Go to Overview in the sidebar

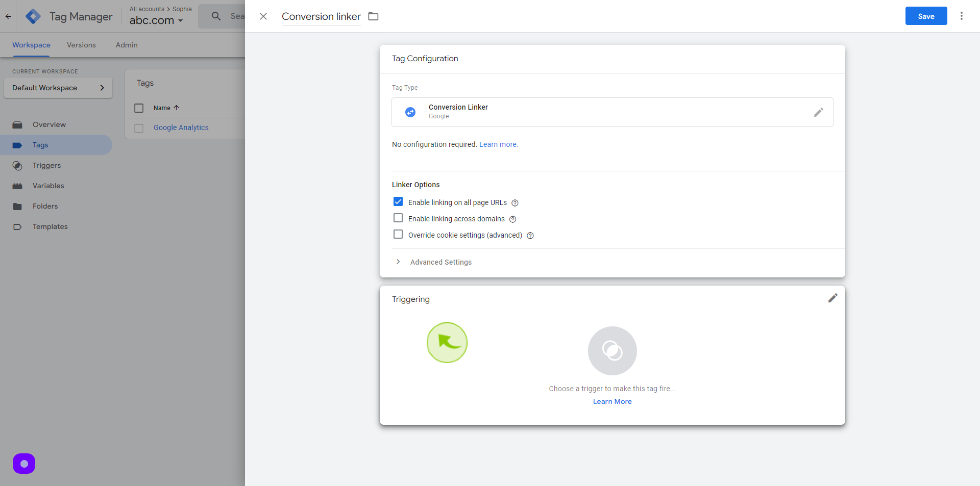tap(49, 124)
